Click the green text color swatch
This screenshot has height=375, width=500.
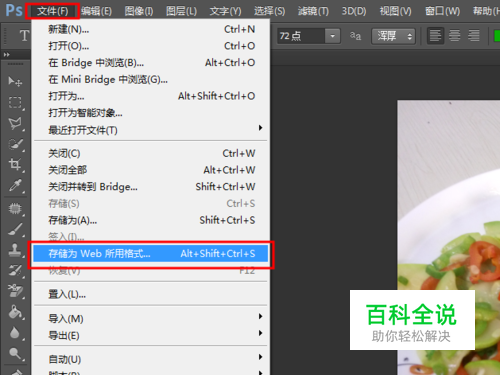(x=497, y=36)
